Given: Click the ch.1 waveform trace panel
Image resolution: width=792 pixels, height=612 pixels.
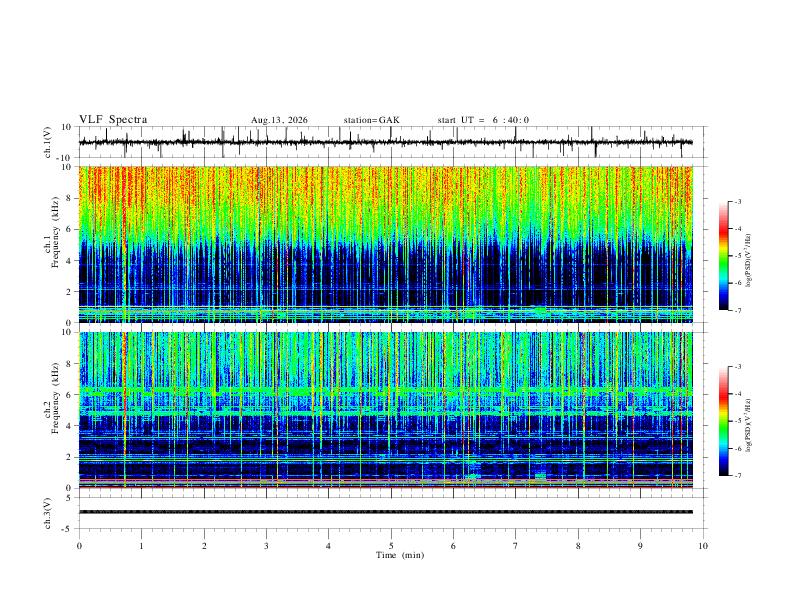Looking at the screenshot, I should click(x=386, y=142).
